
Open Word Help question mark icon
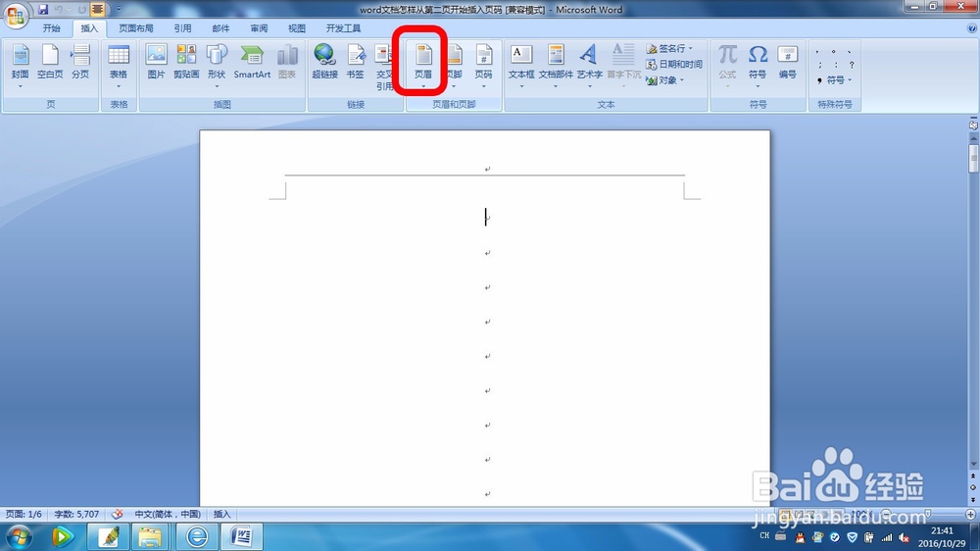point(972,28)
